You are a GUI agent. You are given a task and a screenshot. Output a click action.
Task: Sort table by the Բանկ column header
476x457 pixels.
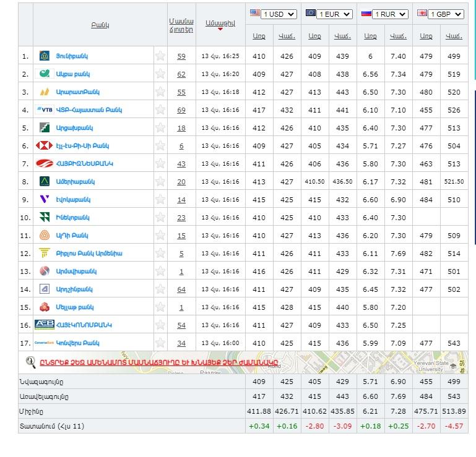pyautogui.click(x=99, y=25)
